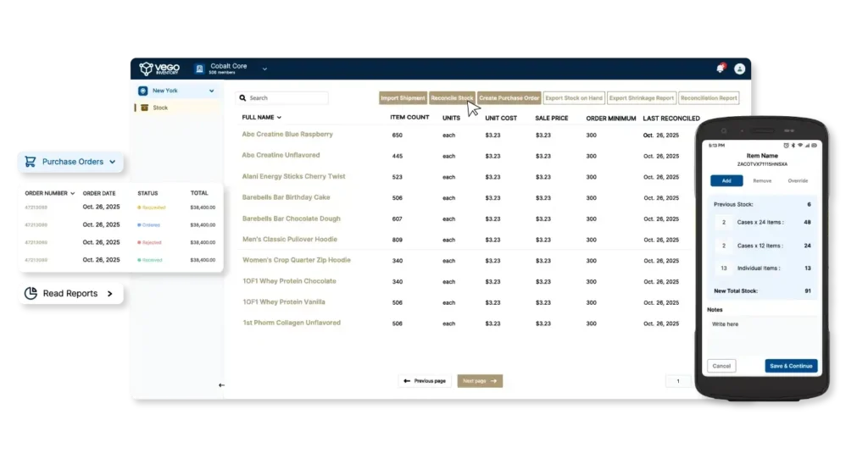This screenshot has width=868, height=470.
Task: Click Export Shrinkage Report button
Action: click(x=641, y=98)
